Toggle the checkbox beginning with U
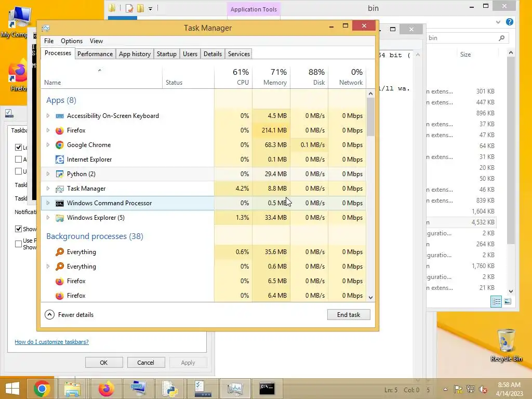The height and width of the screenshot is (399, 532). 18,171
